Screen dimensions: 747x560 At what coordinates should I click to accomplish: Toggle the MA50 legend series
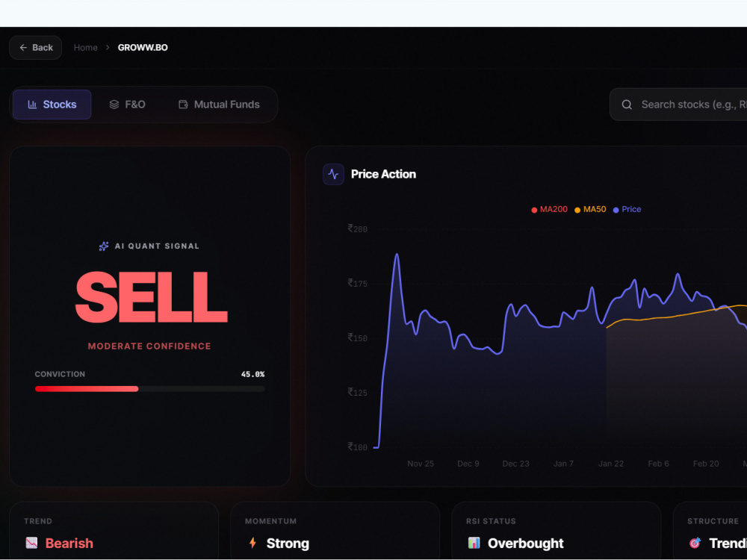(x=590, y=210)
